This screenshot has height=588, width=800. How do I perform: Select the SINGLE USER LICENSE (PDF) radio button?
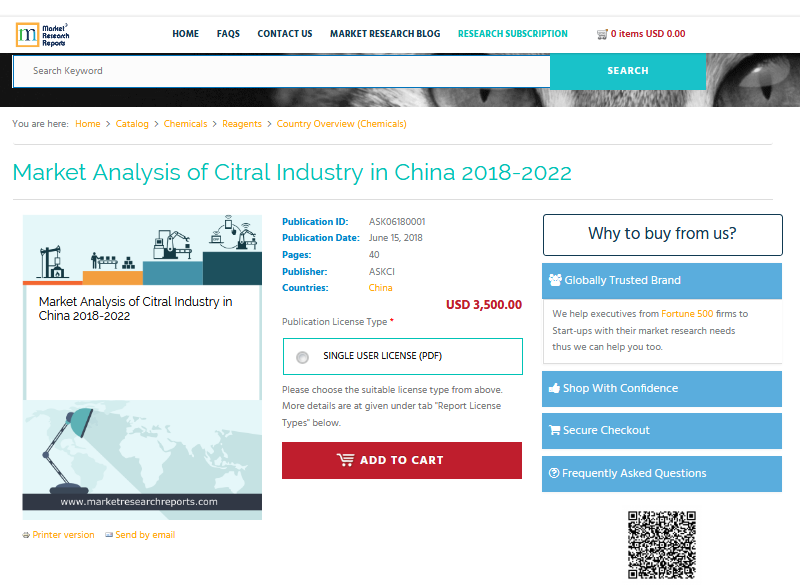click(303, 357)
